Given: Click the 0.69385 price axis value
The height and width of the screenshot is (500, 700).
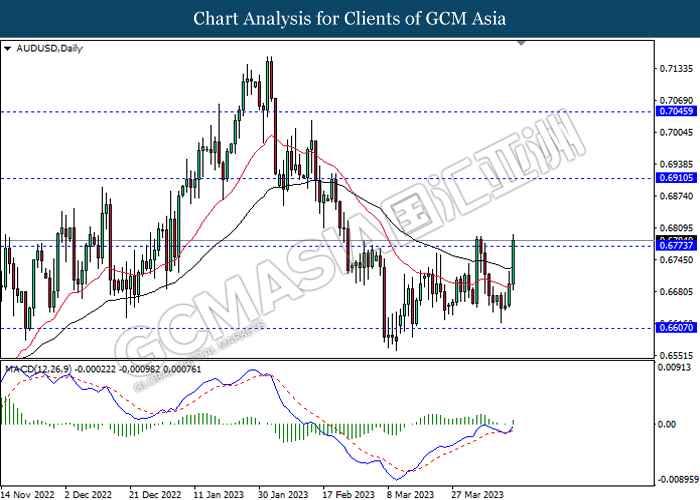Looking at the screenshot, I should pyautogui.click(x=676, y=164).
